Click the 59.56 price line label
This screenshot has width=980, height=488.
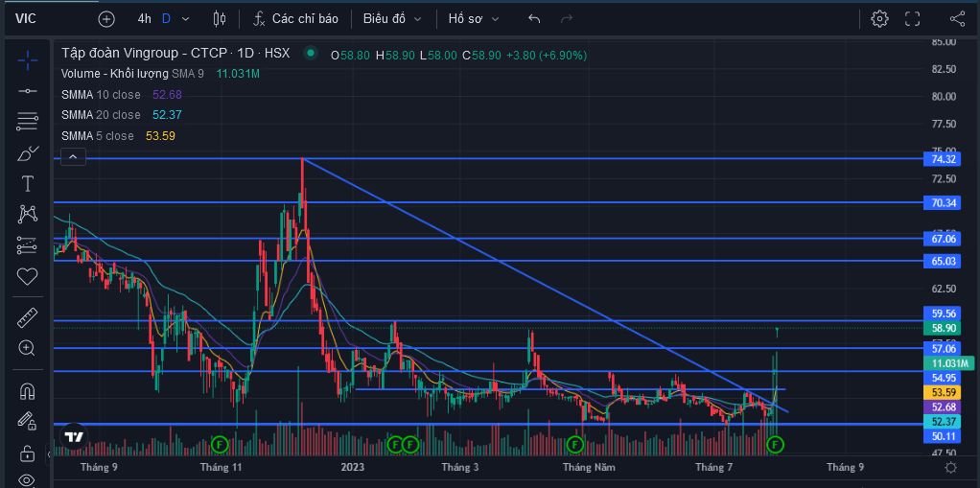[944, 314]
